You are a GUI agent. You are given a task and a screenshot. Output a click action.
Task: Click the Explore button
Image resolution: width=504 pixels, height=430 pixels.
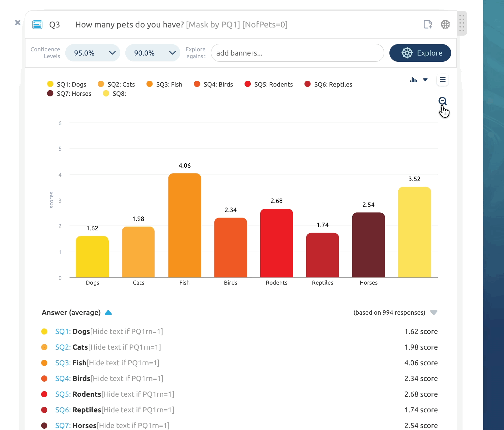420,53
